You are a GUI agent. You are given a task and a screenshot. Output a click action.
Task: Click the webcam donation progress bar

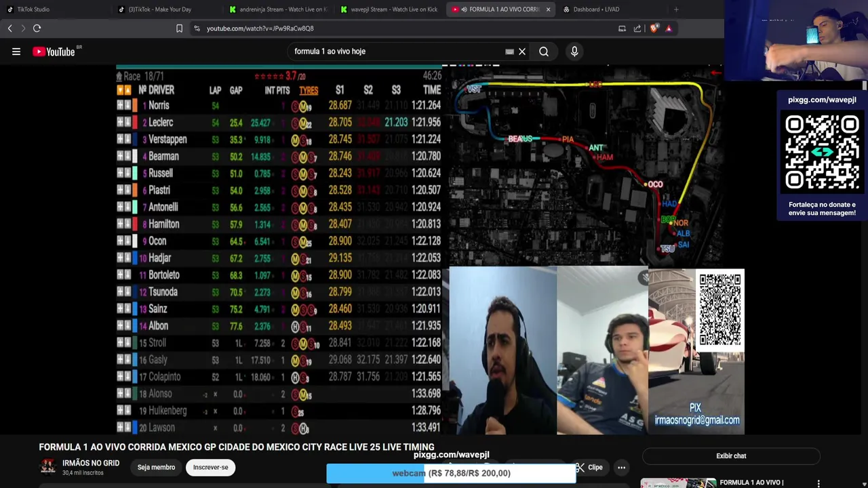click(452, 473)
